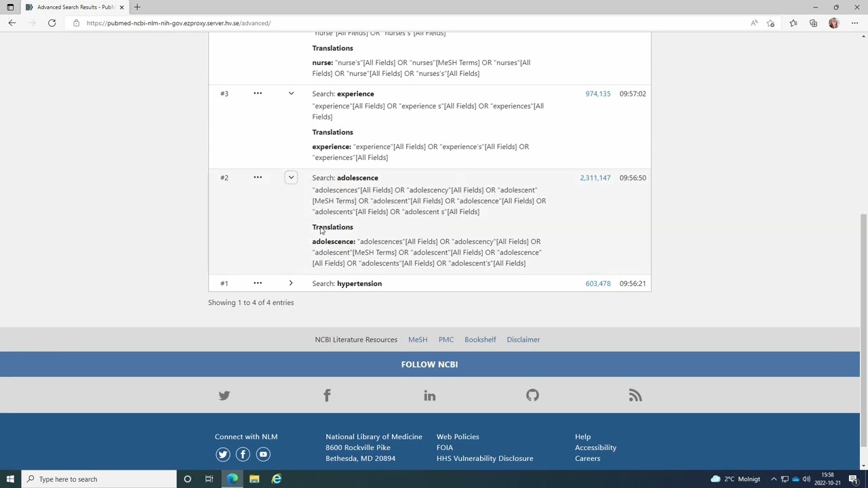Go to MeSH resource link

coord(418,340)
